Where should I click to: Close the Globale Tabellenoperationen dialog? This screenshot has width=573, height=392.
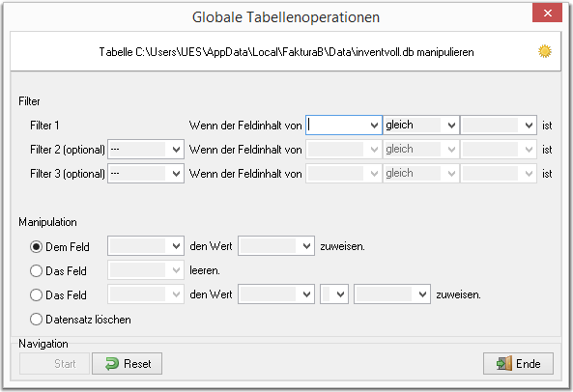pyautogui.click(x=547, y=14)
